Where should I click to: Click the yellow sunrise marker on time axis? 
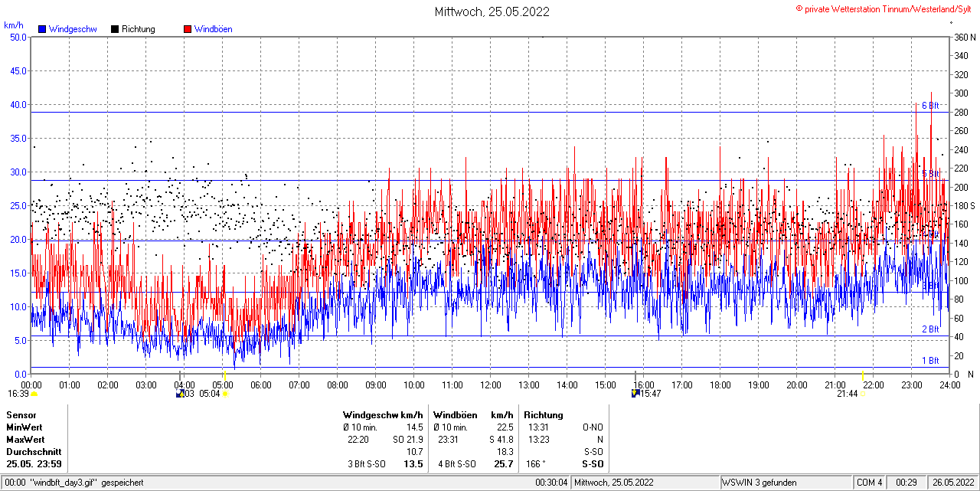[224, 376]
